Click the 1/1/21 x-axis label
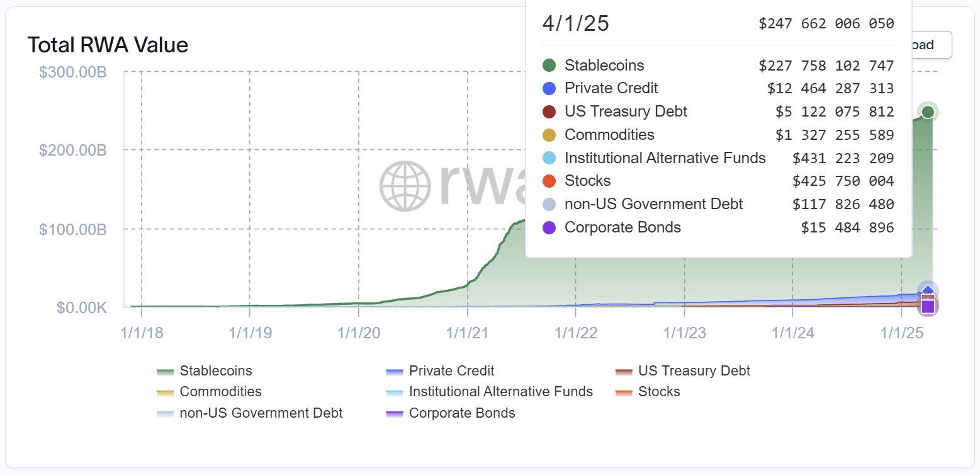980x475 pixels. coord(468,333)
